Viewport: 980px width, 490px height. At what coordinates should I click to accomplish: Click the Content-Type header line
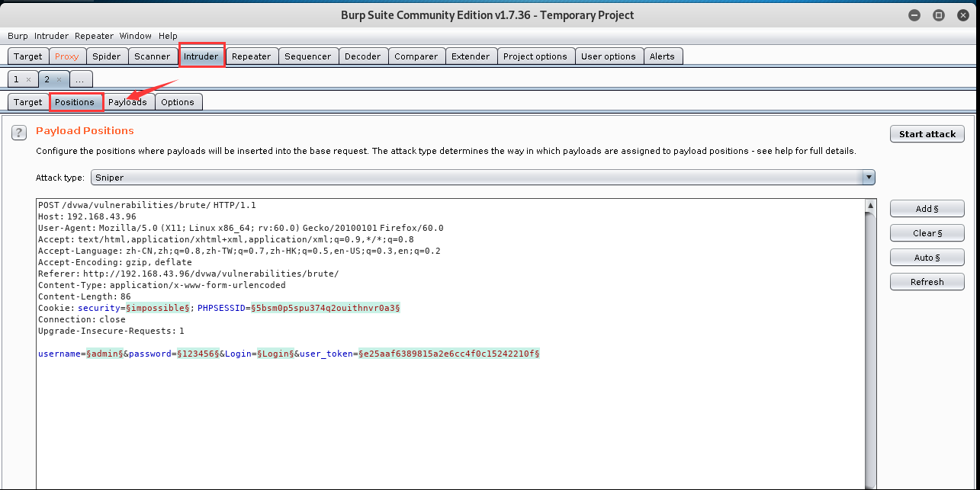click(162, 285)
